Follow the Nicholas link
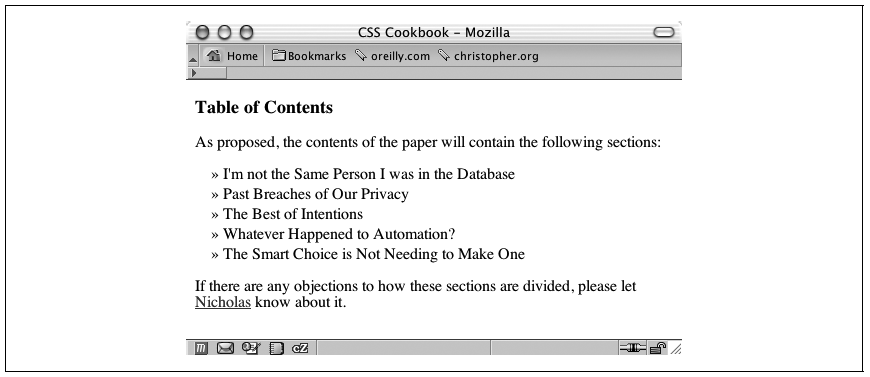870x377 pixels. pyautogui.click(x=222, y=303)
